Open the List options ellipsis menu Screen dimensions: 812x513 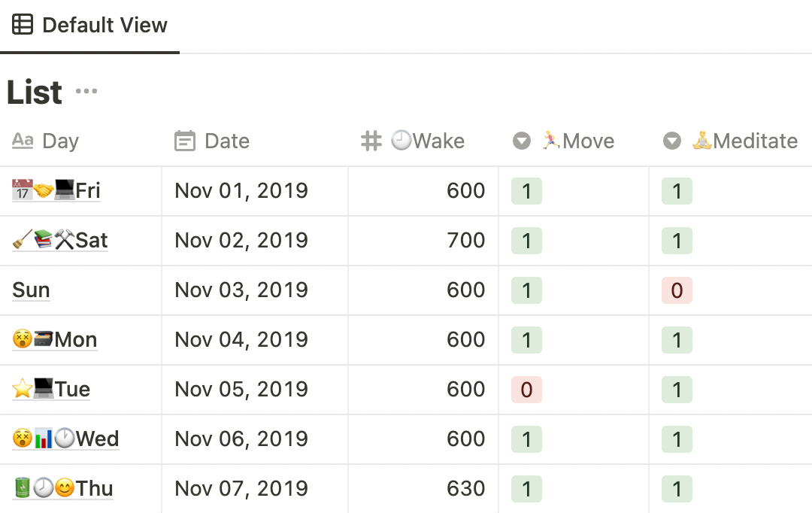coord(86,91)
